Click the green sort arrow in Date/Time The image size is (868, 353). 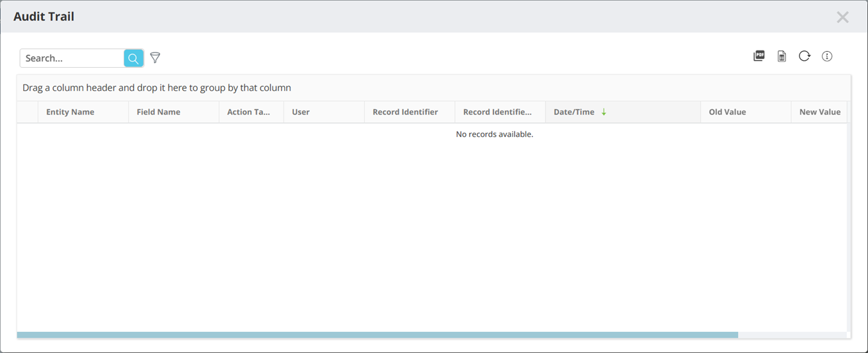(x=604, y=112)
